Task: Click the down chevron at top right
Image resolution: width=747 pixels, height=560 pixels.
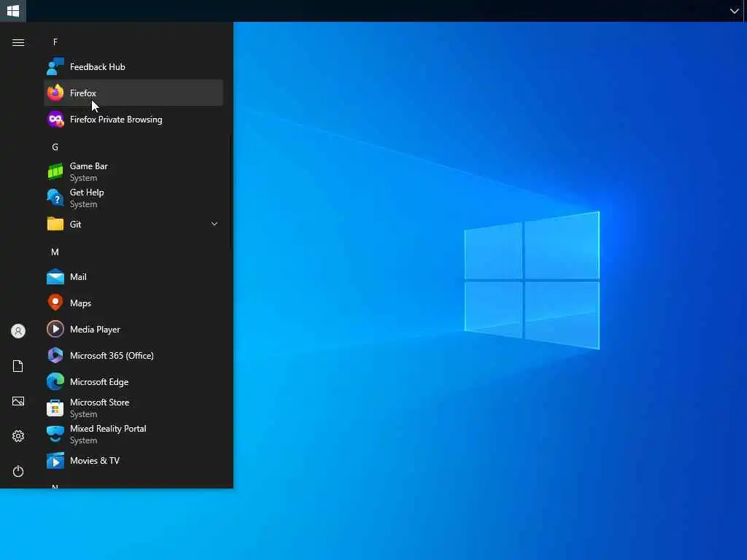Action: (734, 10)
